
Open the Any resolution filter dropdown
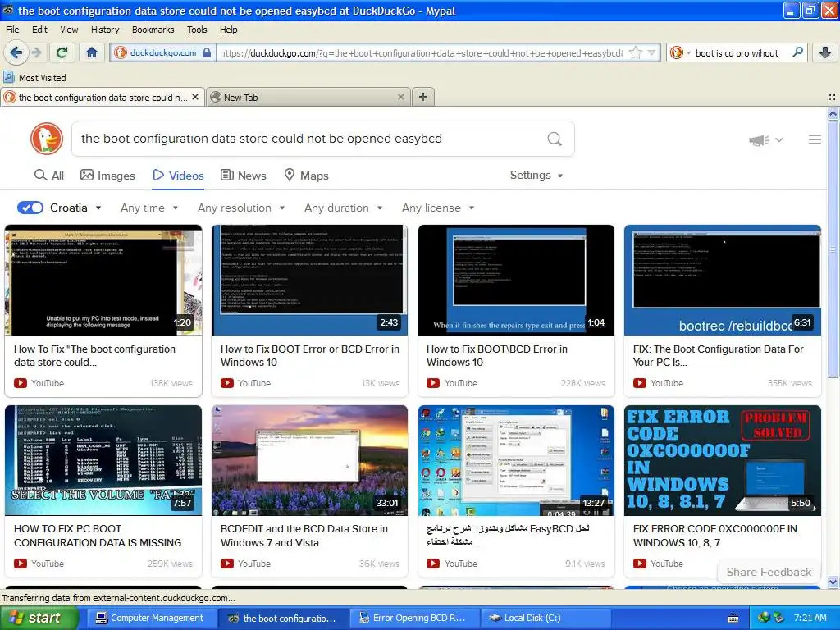[x=241, y=208]
